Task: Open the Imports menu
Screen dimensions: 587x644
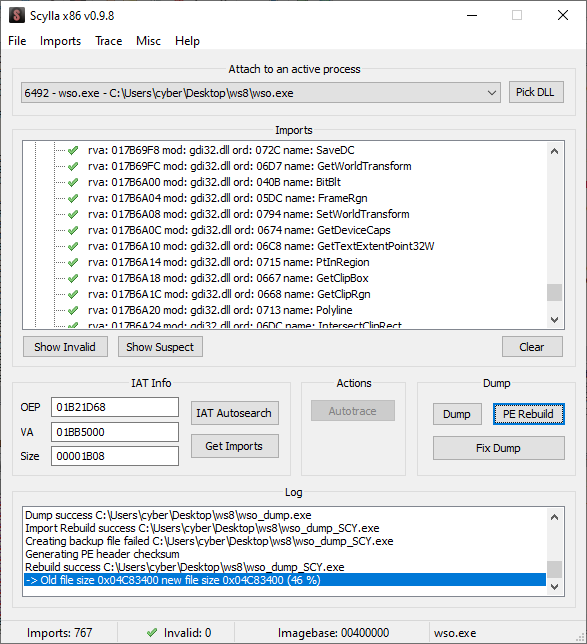Action: click(x=60, y=41)
